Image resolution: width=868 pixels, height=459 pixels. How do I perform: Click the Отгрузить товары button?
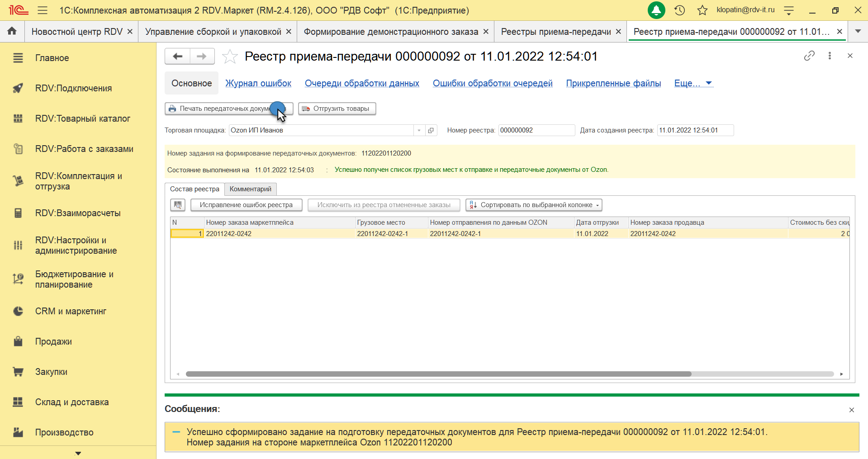pos(337,109)
